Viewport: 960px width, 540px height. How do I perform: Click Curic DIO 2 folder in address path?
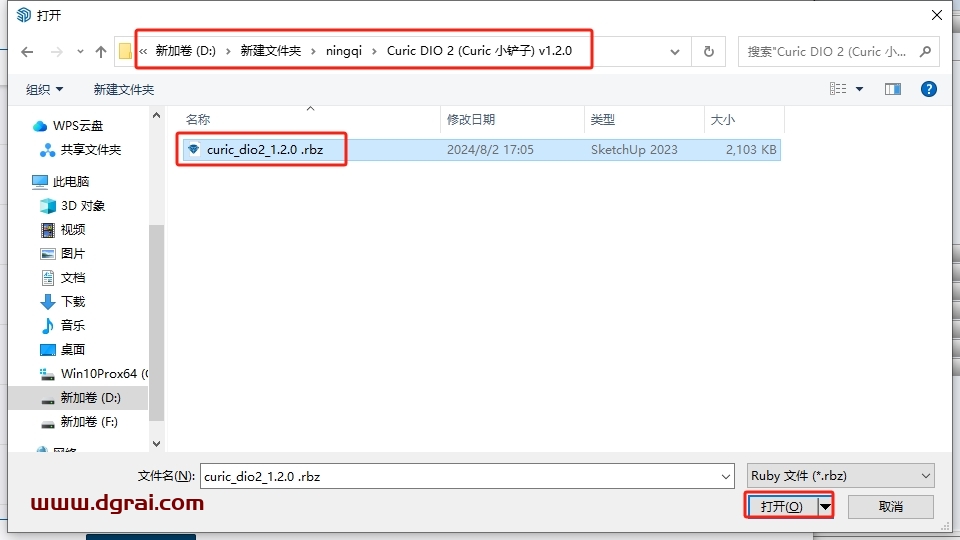pos(479,51)
